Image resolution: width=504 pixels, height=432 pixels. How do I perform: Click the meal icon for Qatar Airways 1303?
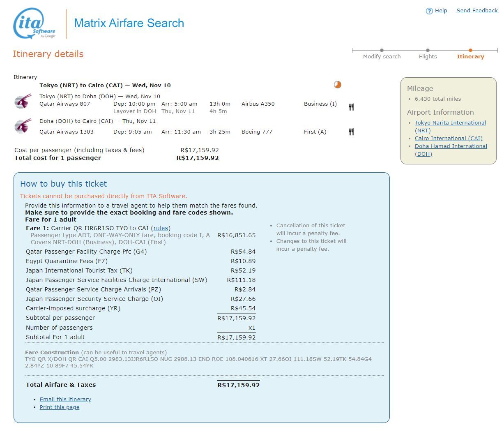pos(351,132)
